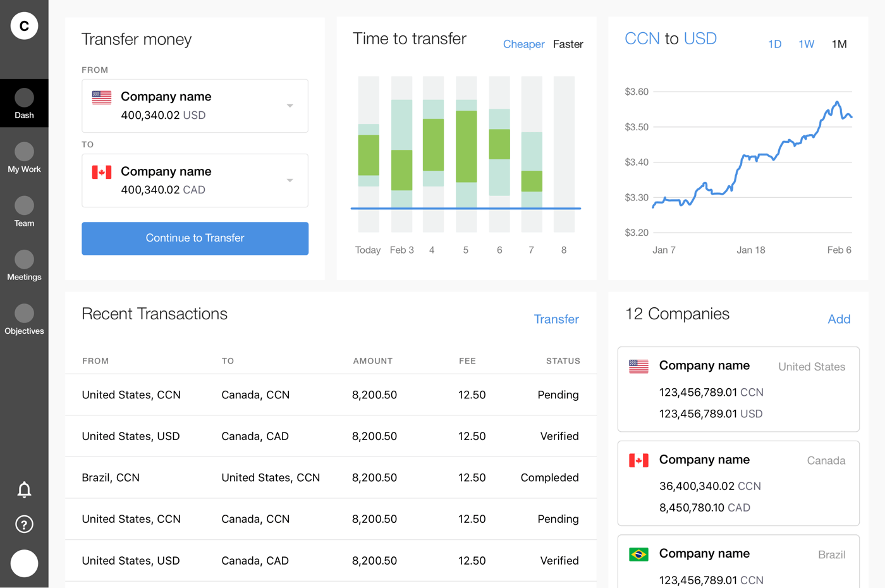This screenshot has height=588, width=885.
Task: Open the United States company card
Action: point(738,389)
